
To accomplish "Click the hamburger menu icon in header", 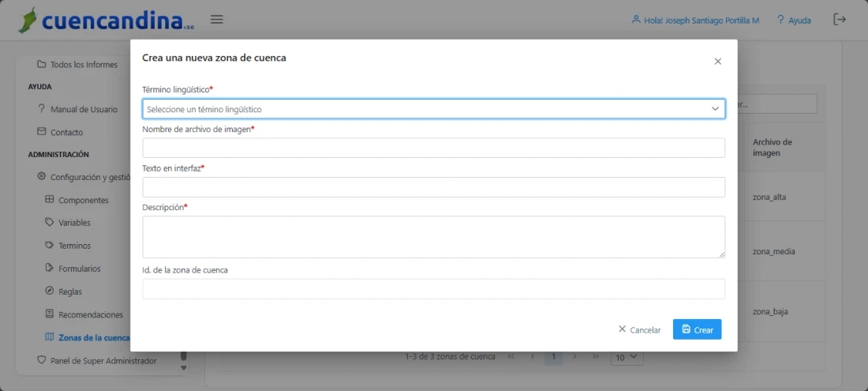I will (217, 20).
